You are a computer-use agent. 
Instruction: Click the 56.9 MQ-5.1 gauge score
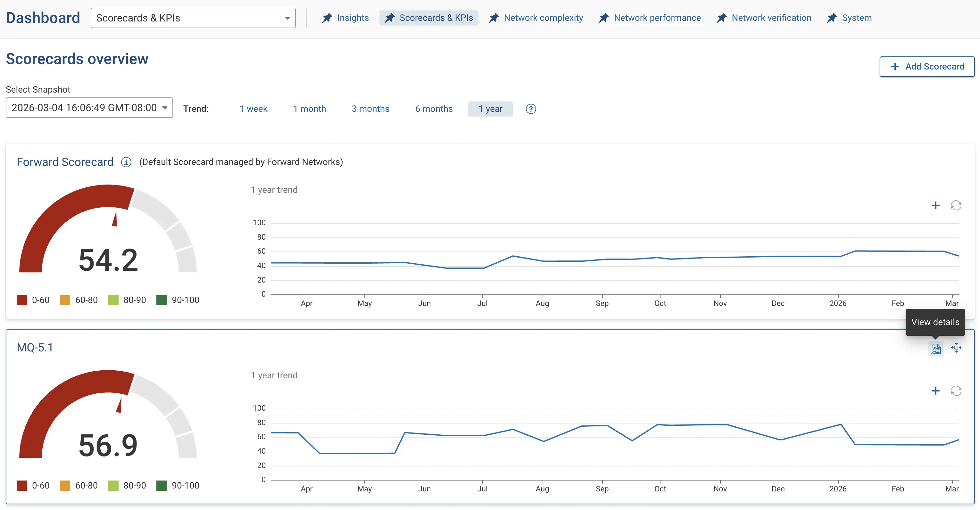coord(108,445)
